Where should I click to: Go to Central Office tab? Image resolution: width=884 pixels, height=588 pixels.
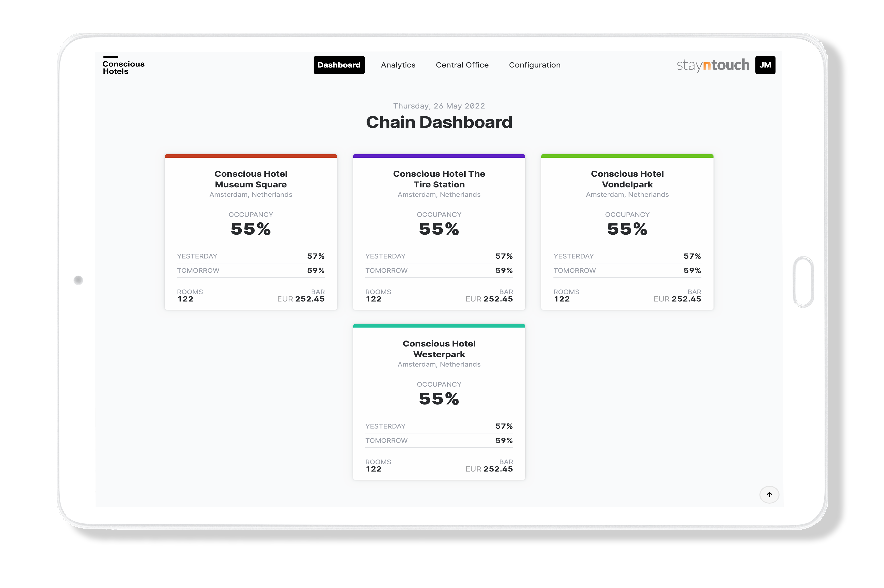pos(462,65)
